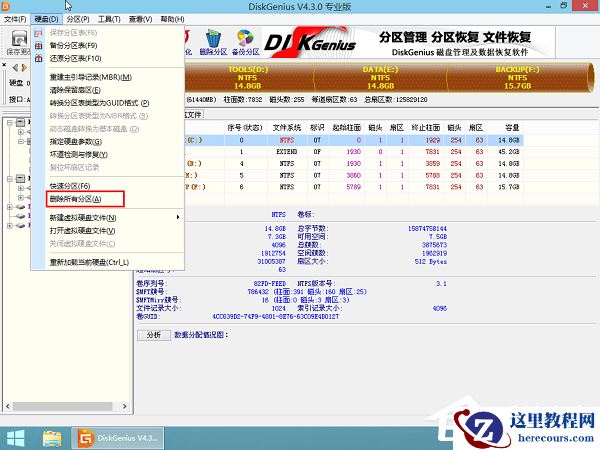Close the open 硬盘(D) menu
This screenshot has height=450, width=600.
[x=46, y=19]
